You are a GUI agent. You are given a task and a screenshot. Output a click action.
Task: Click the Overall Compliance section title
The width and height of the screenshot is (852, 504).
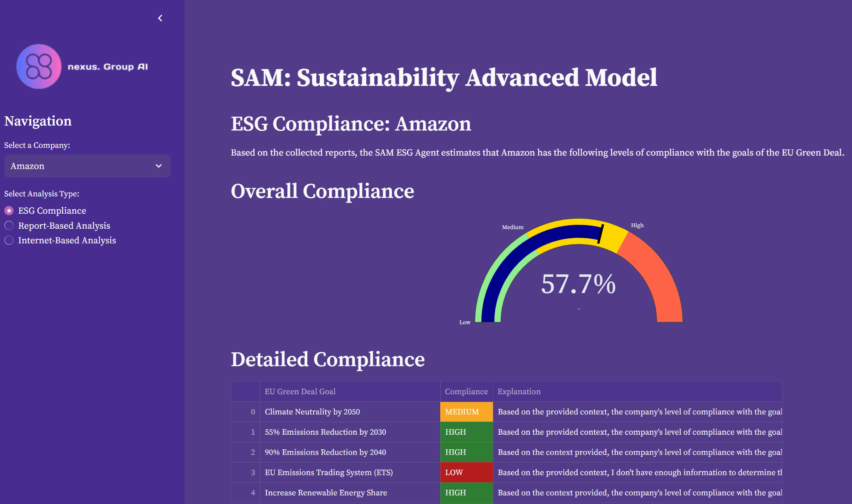click(322, 191)
